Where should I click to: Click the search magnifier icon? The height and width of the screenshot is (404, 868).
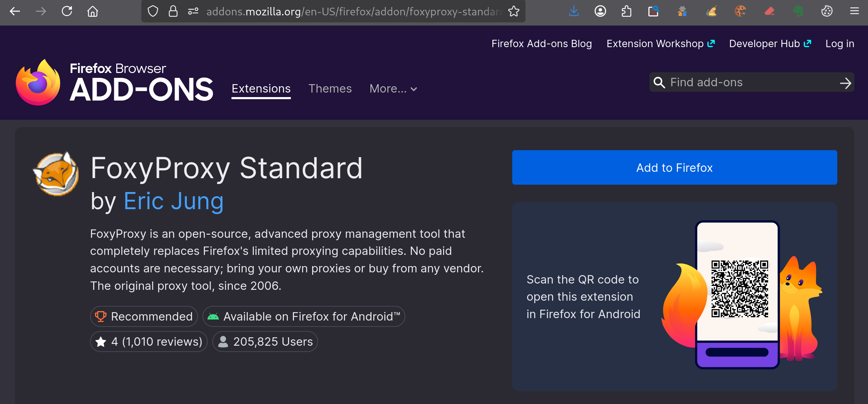659,82
